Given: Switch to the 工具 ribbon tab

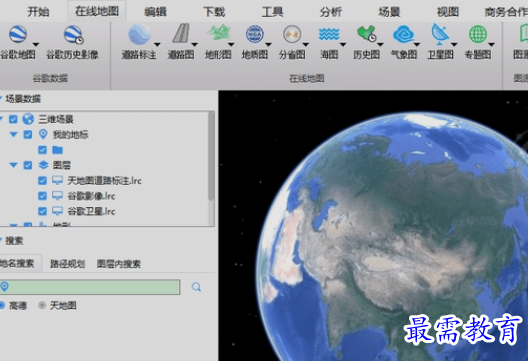Looking at the screenshot, I should click(x=272, y=12).
